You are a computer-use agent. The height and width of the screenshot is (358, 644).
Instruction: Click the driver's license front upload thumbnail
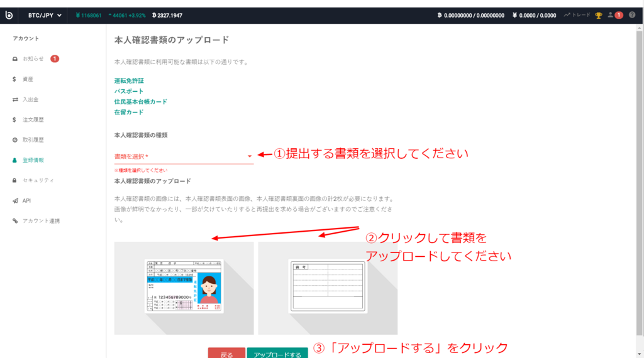coord(184,288)
